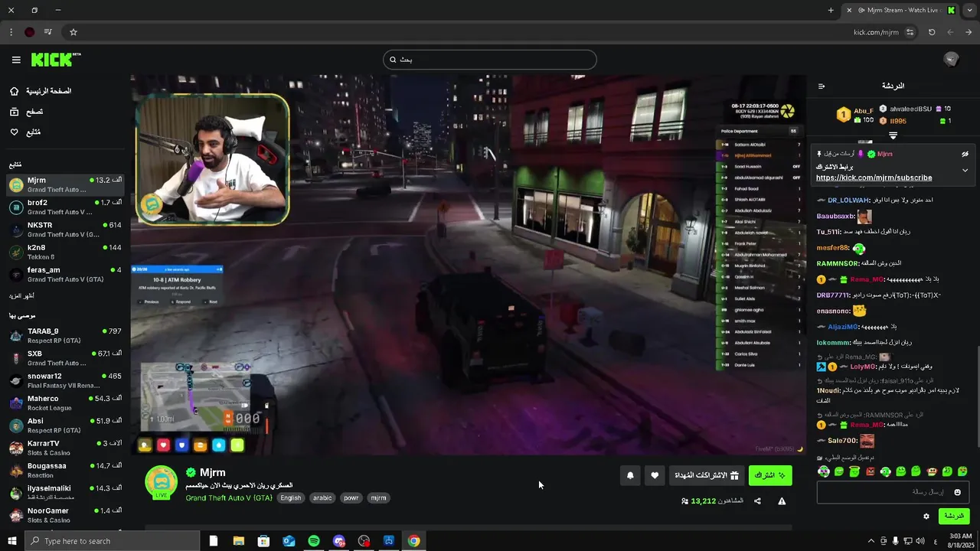This screenshot has width=980, height=551.
Task: Click the stream video player
Action: 468,265
